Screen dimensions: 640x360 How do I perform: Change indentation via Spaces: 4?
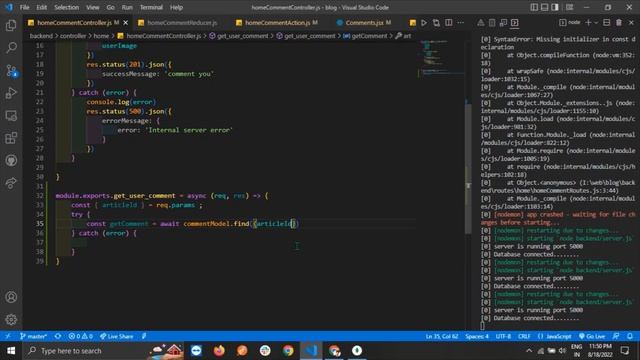[477, 336]
